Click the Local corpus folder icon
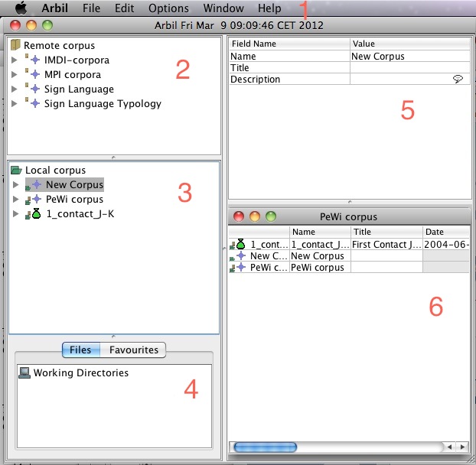The height and width of the screenshot is (465, 476). [16, 170]
